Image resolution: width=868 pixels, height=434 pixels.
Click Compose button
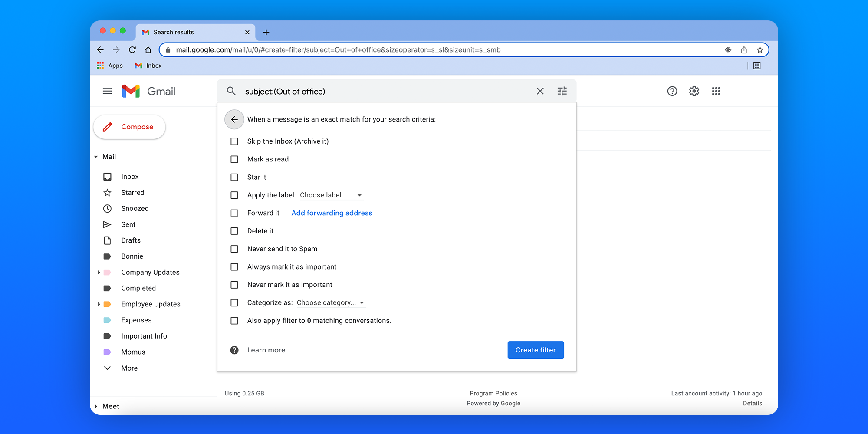(x=129, y=127)
